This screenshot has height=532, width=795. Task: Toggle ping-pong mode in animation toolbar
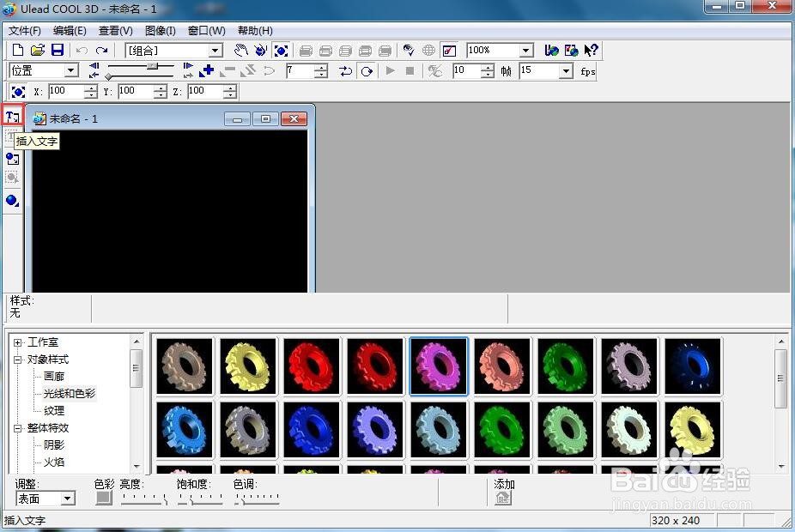pyautogui.click(x=345, y=71)
